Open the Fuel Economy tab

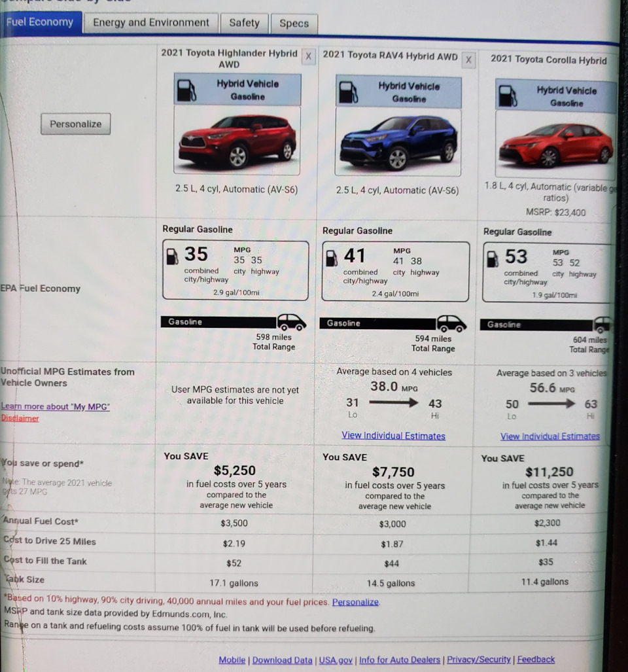41,22
